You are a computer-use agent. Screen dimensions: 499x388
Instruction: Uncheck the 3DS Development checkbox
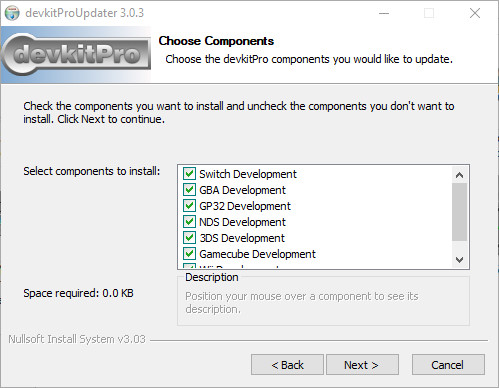point(189,238)
